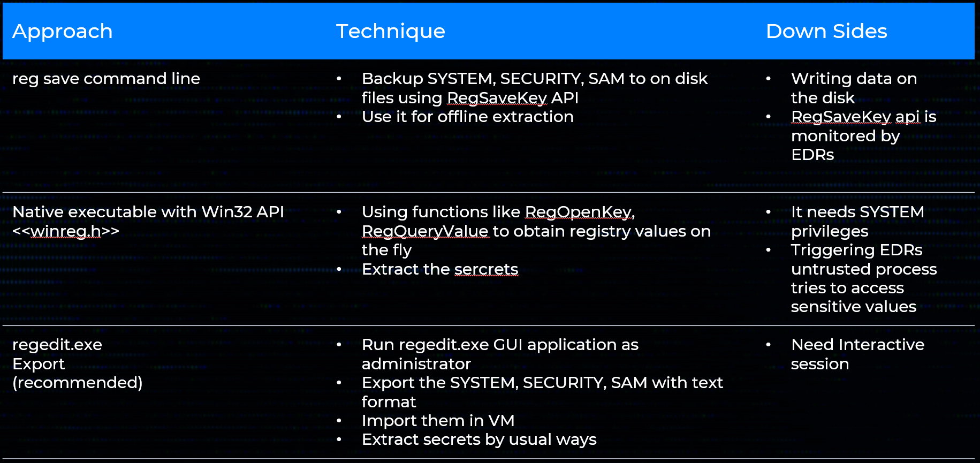Click "Run regedit.exe GUI application" bullet
The image size is (980, 463).
pos(500,345)
